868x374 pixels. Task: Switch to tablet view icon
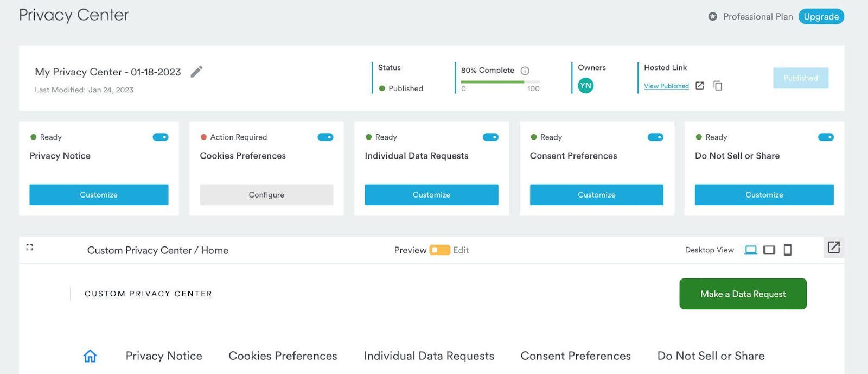point(769,250)
